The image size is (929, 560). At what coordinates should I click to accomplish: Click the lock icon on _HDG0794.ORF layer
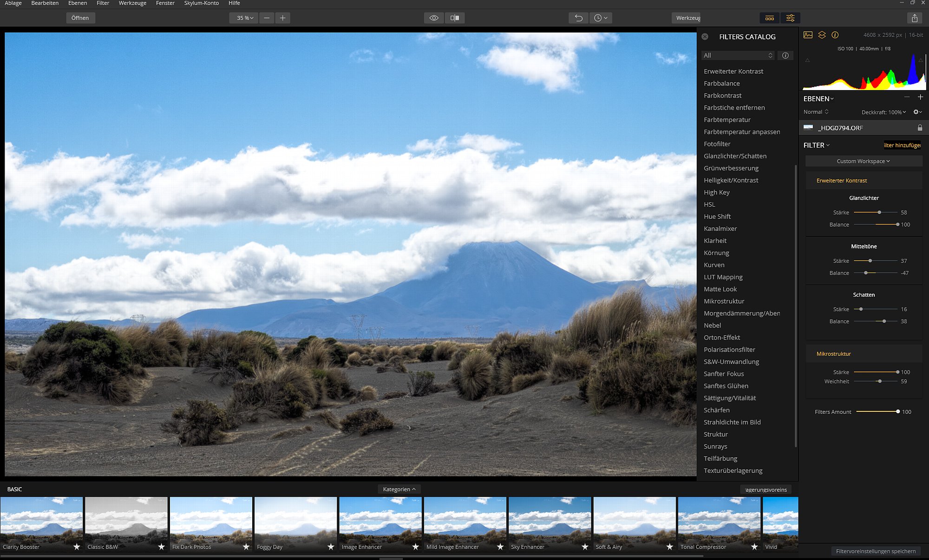coord(920,128)
